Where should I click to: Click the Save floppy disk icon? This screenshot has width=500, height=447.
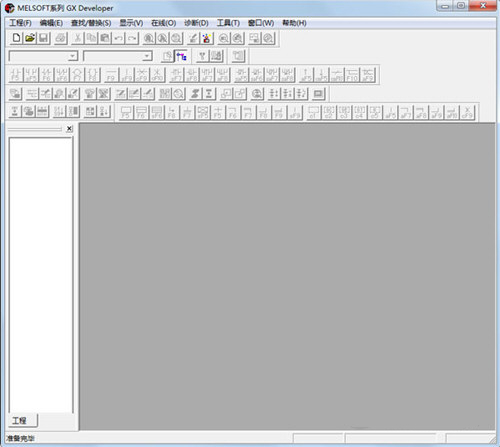(43, 38)
